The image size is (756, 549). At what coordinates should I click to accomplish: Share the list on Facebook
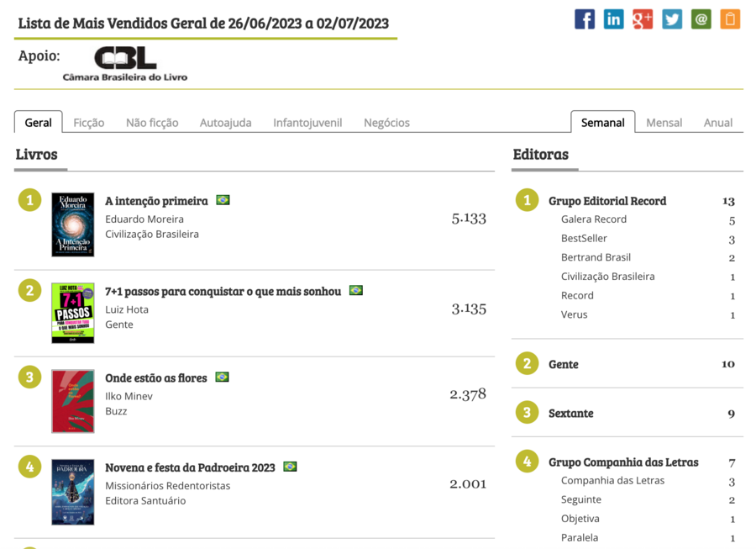(x=585, y=19)
